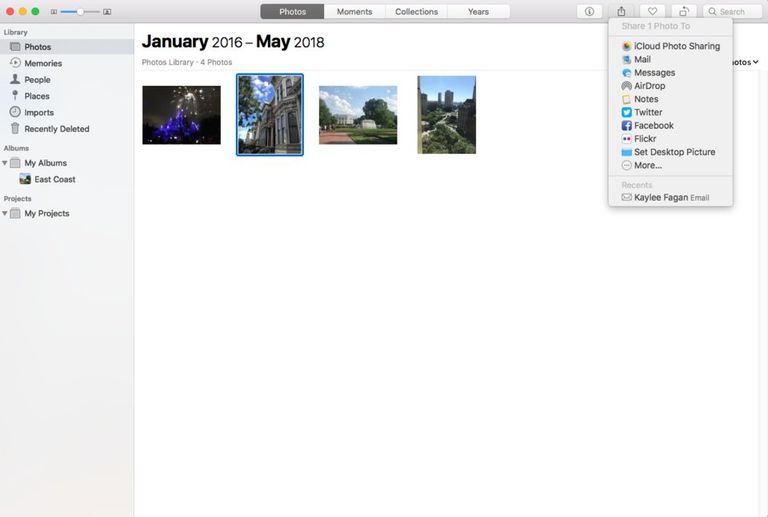The image size is (768, 517).
Task: Expand the My Projects disclosure triangle
Action: point(5,214)
